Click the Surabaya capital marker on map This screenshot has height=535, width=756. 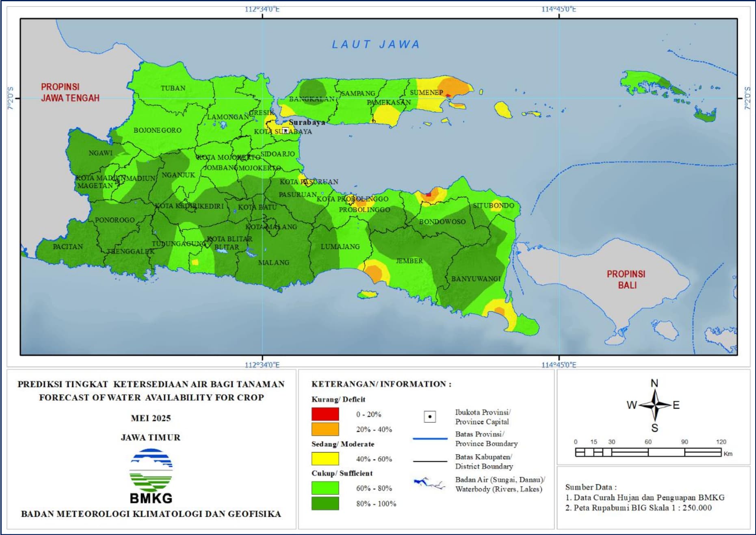[x=285, y=130]
